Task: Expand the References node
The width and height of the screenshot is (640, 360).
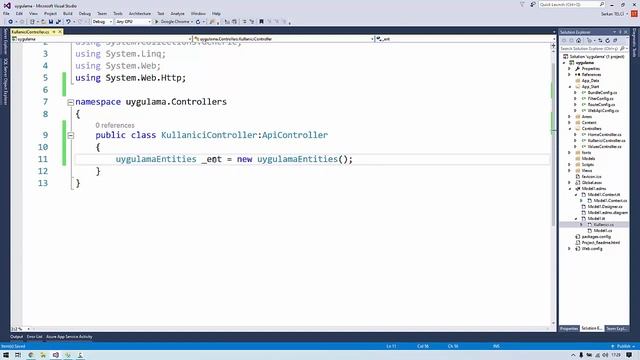Action: [569, 75]
